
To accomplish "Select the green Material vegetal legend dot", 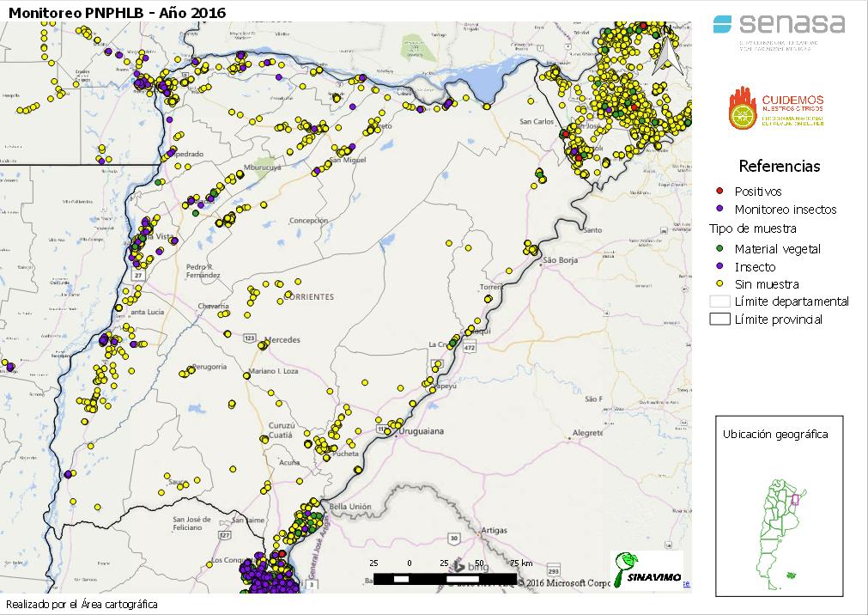I will [720, 248].
